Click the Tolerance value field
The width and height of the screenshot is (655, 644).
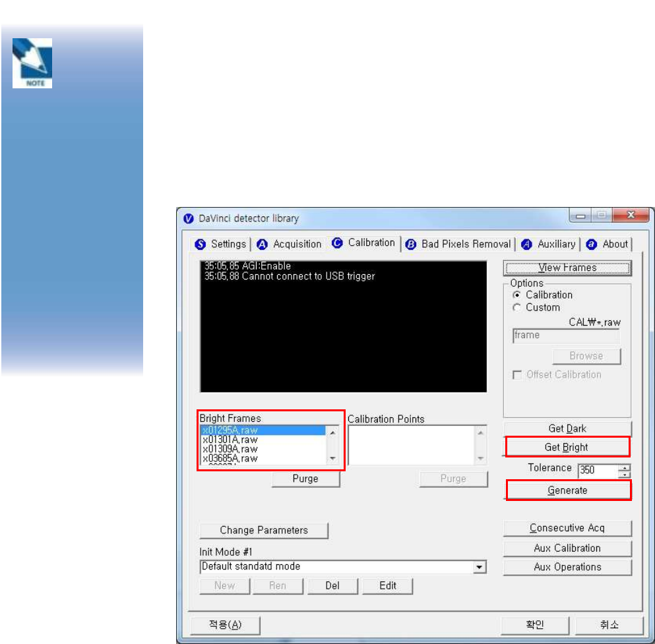click(x=598, y=471)
